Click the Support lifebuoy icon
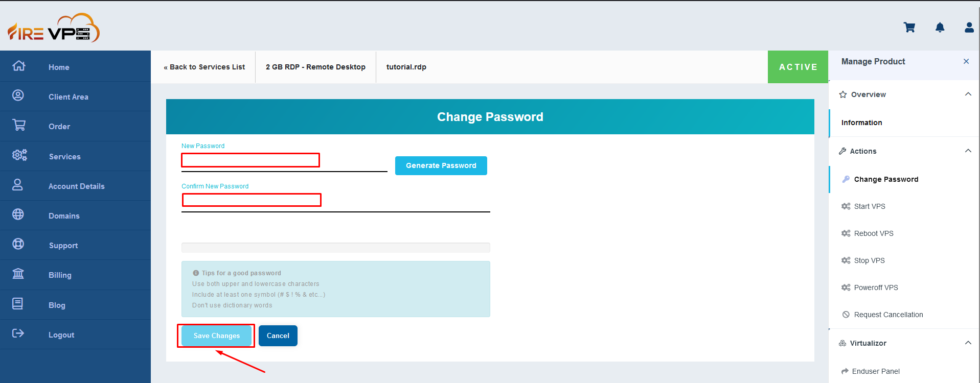The height and width of the screenshot is (383, 980). coord(18,244)
